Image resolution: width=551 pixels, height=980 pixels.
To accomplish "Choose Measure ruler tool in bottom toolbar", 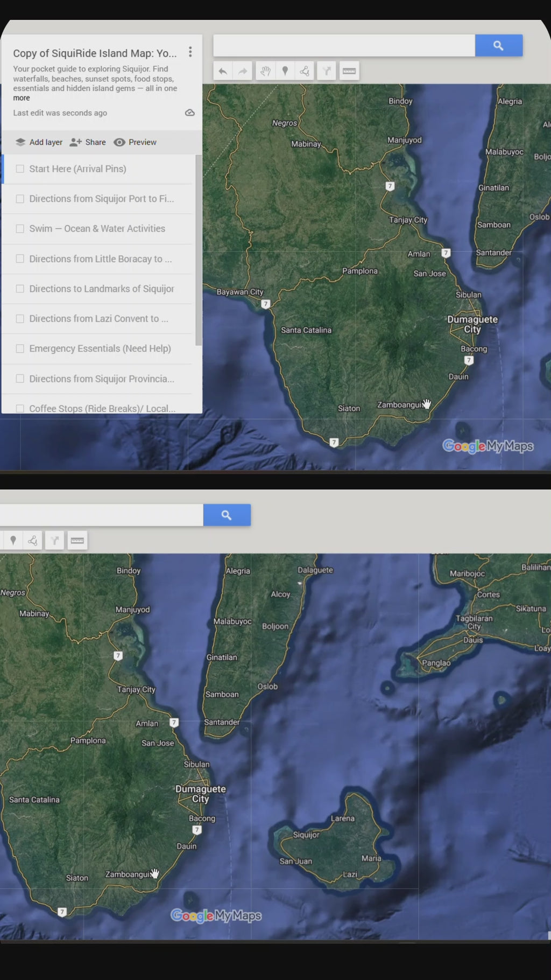I will pos(77,541).
